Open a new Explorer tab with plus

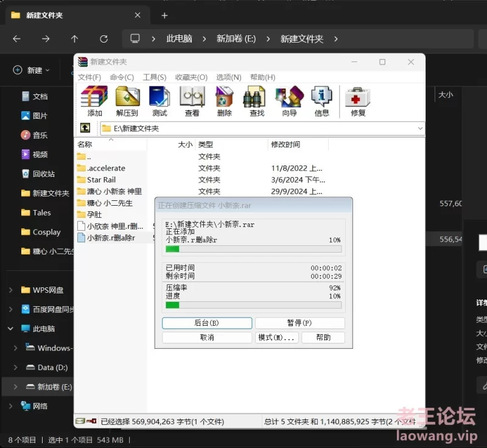[x=164, y=16]
